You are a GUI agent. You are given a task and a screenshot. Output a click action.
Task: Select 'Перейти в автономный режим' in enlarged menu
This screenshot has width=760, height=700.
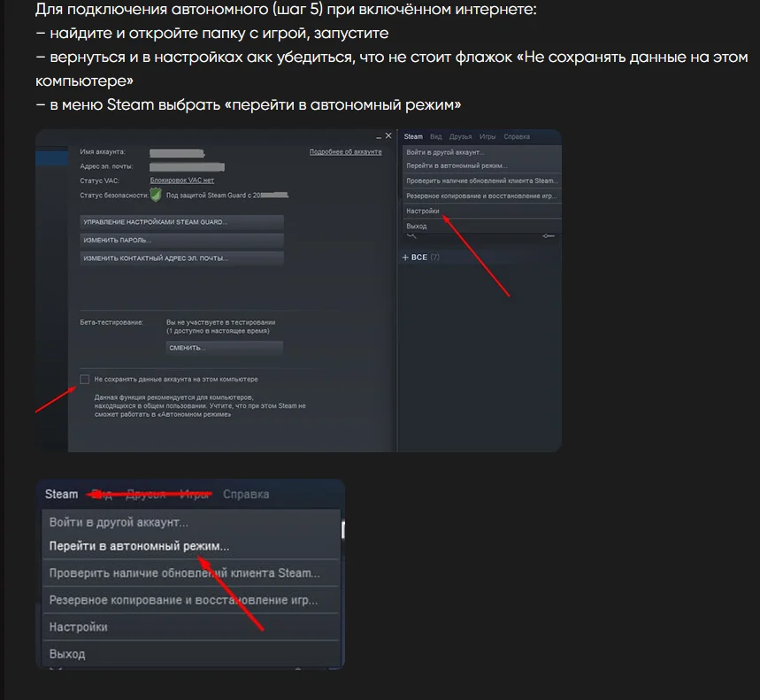[x=191, y=546]
